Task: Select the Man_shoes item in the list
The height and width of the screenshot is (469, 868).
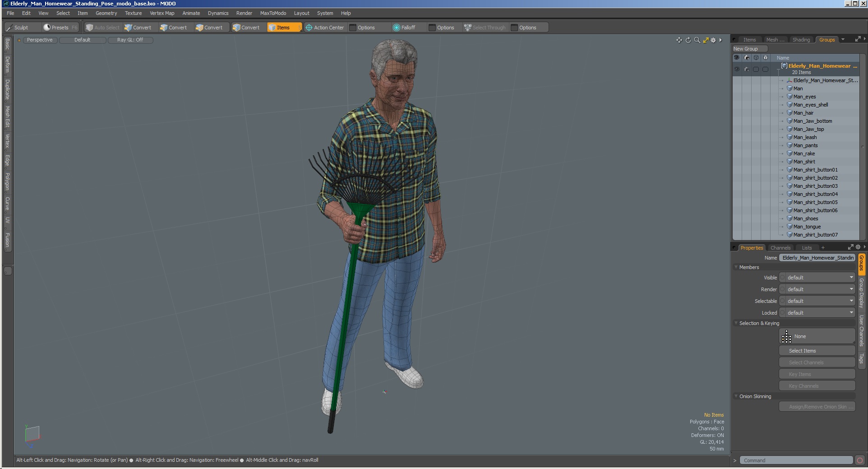Action: (806, 218)
